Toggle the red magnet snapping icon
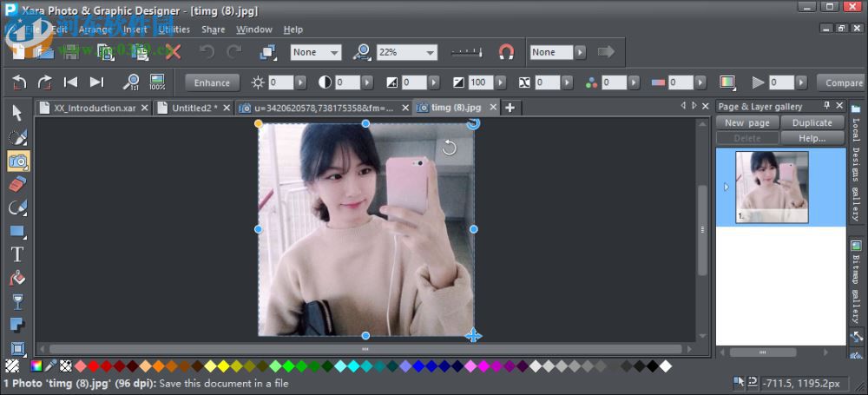This screenshot has width=868, height=395. click(x=506, y=52)
